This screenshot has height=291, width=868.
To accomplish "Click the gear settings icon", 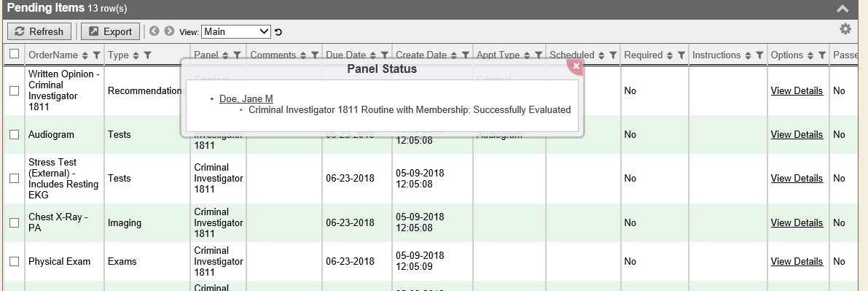I will 845,29.
